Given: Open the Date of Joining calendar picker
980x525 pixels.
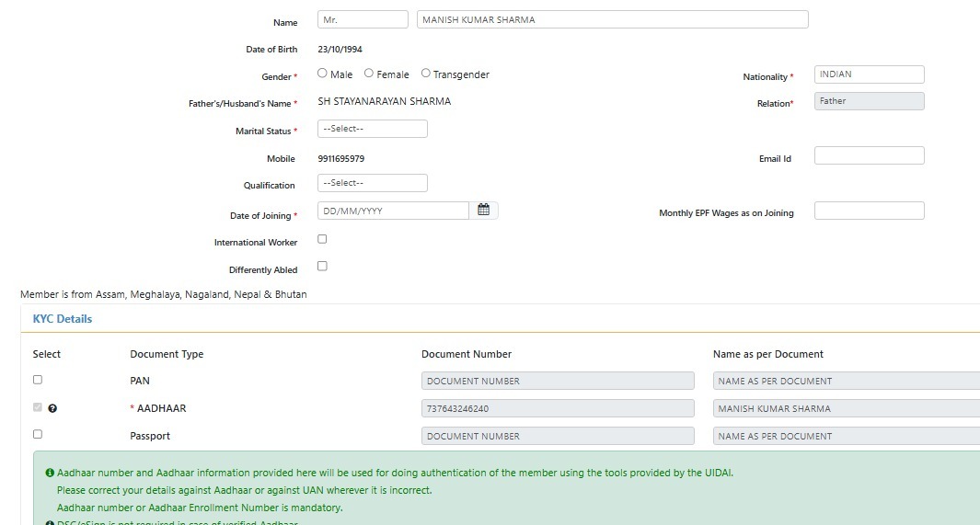Looking at the screenshot, I should (484, 210).
